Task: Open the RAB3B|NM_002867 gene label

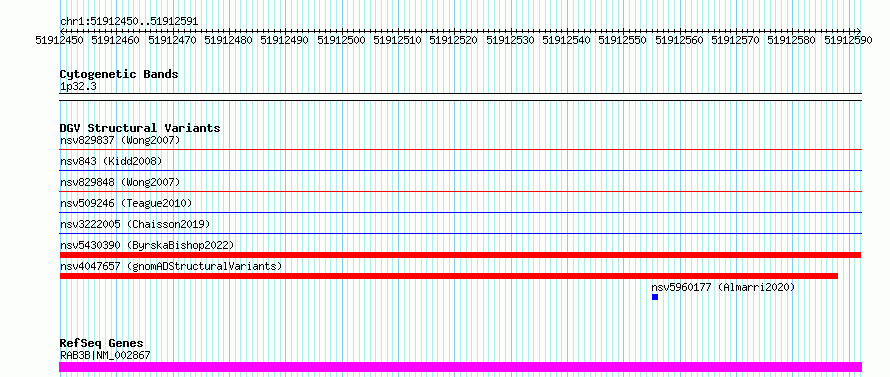Action: (105, 355)
